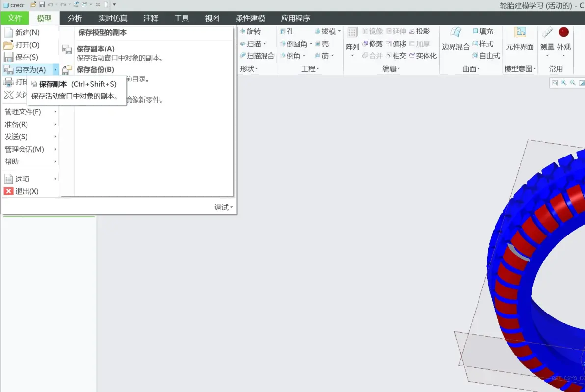Viewport: 585px width, 392px height.
Task: Click the Refit view icon in graphics toolbar
Action: click(555, 83)
